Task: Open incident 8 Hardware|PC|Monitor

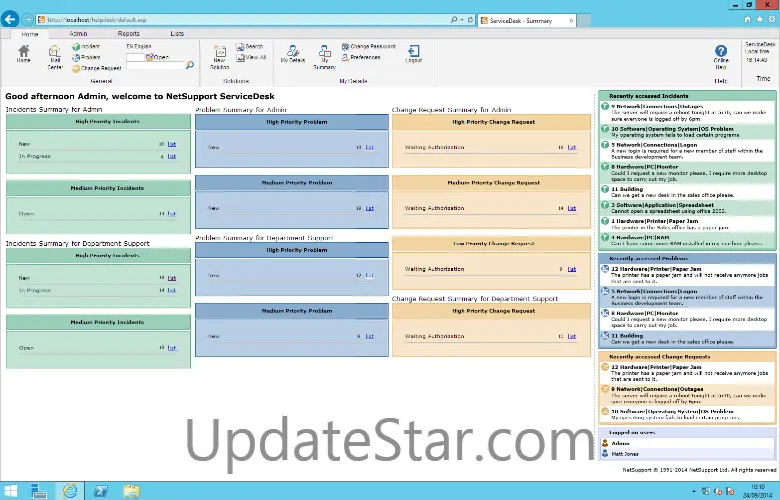Action: 645,167
